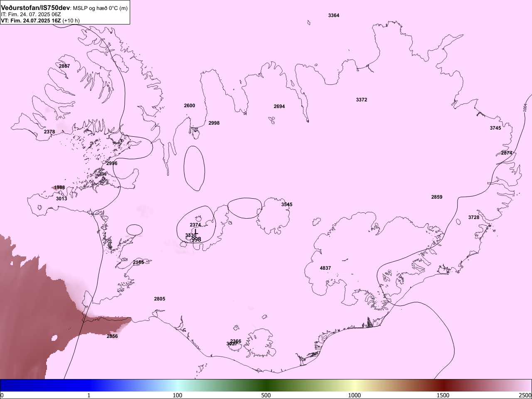The height and width of the screenshot is (399, 532).
Task: Click the 2859 value
Action: pos(437,197)
